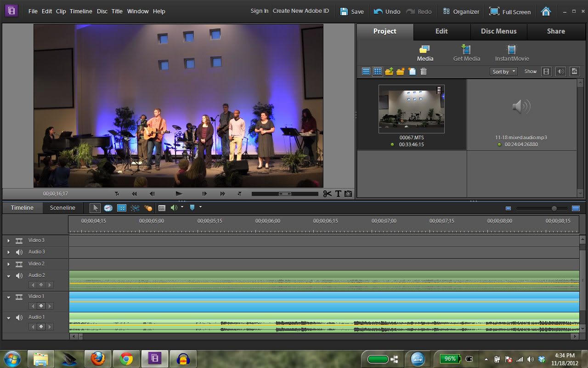The width and height of the screenshot is (588, 368).
Task: Select the 00067.MTS video thumbnail
Action: tap(412, 109)
